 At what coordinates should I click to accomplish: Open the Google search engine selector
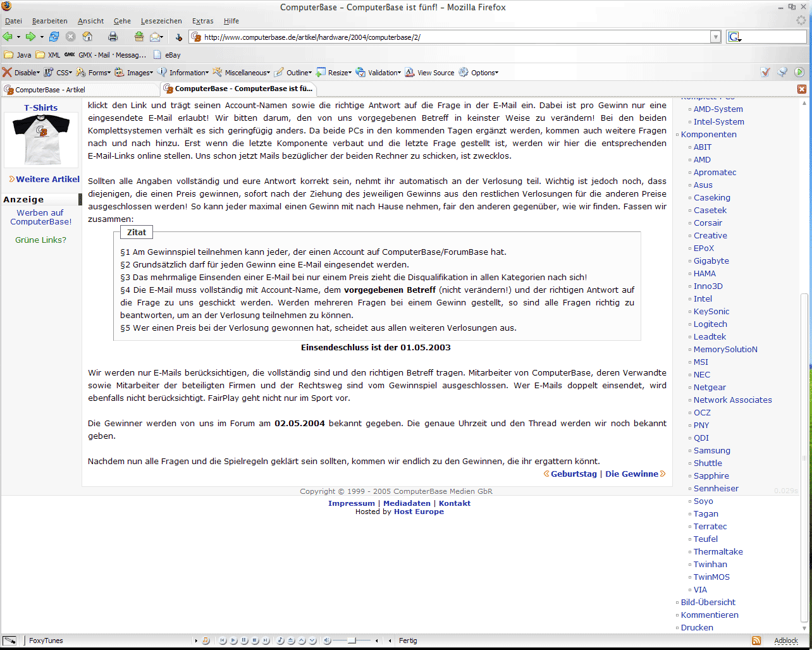tap(735, 37)
